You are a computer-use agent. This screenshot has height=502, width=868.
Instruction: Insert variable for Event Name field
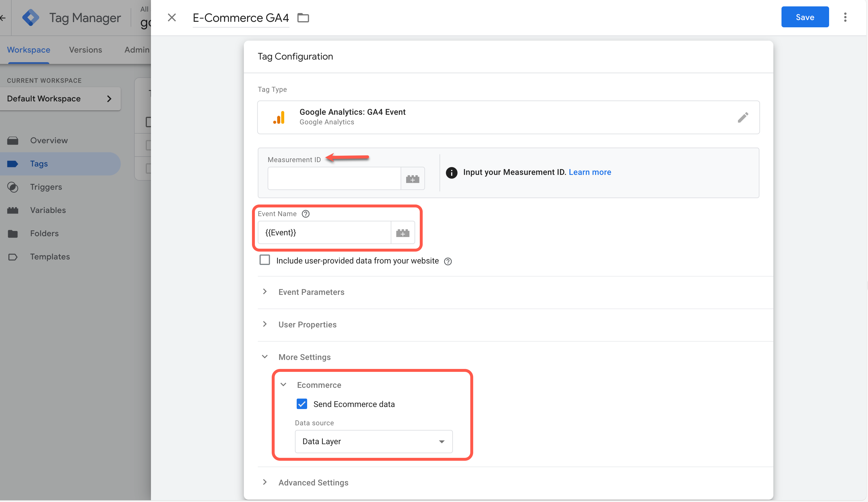point(403,233)
